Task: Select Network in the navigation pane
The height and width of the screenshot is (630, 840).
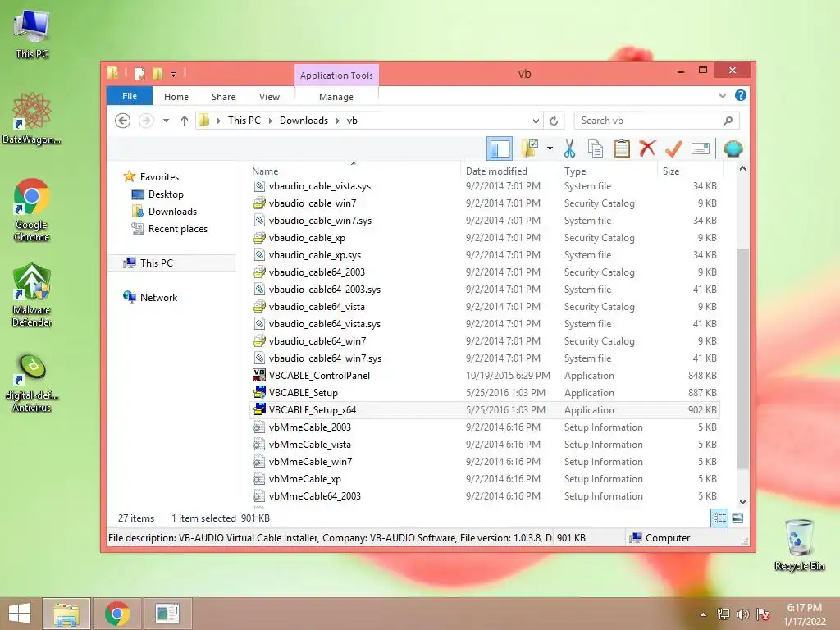Action: tap(158, 297)
